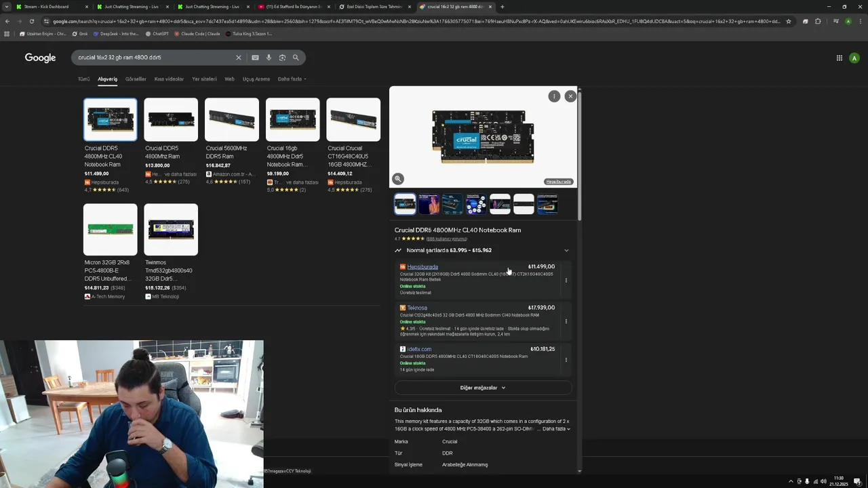The width and height of the screenshot is (868, 488).
Task: Switch to the Görseller tab
Action: [x=136, y=79]
